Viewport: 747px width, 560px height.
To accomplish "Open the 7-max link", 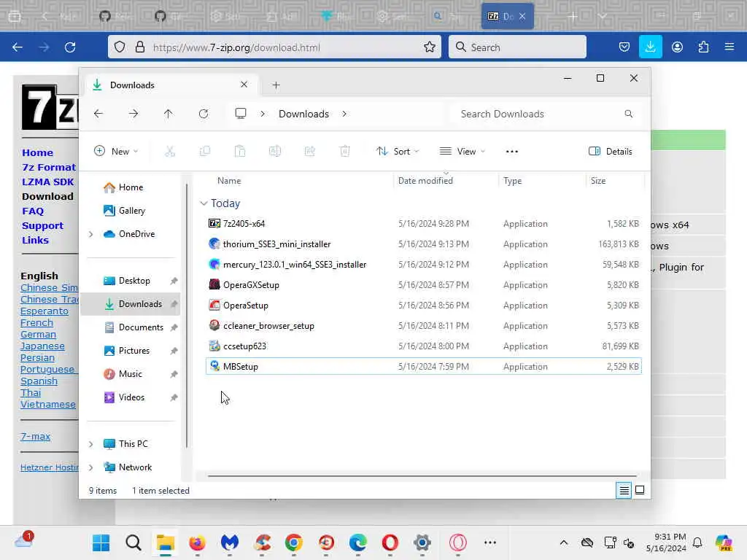I will [35, 436].
